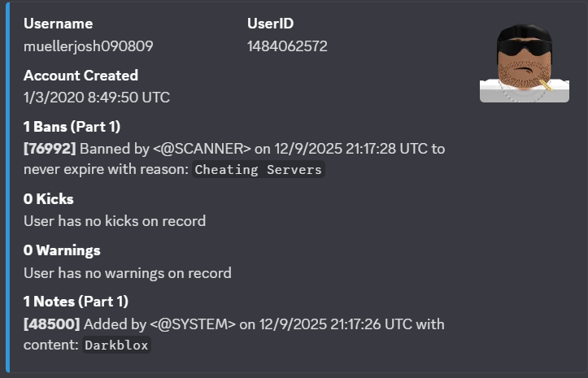Viewport: 588px width, 378px height.
Task: Select the Cheating Servers reason code block
Action: pyautogui.click(x=259, y=170)
